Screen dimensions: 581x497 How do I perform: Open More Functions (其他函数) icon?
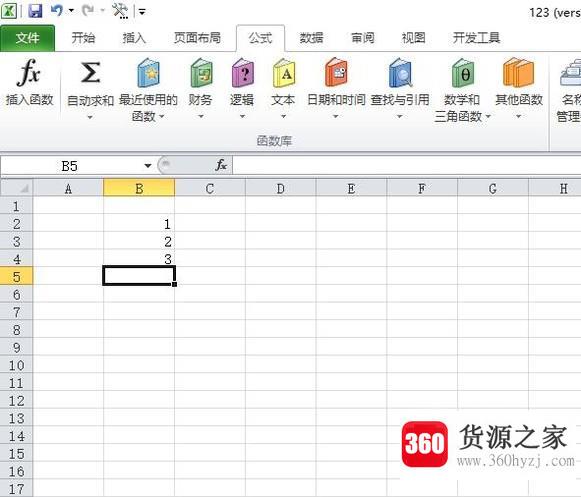click(x=519, y=73)
